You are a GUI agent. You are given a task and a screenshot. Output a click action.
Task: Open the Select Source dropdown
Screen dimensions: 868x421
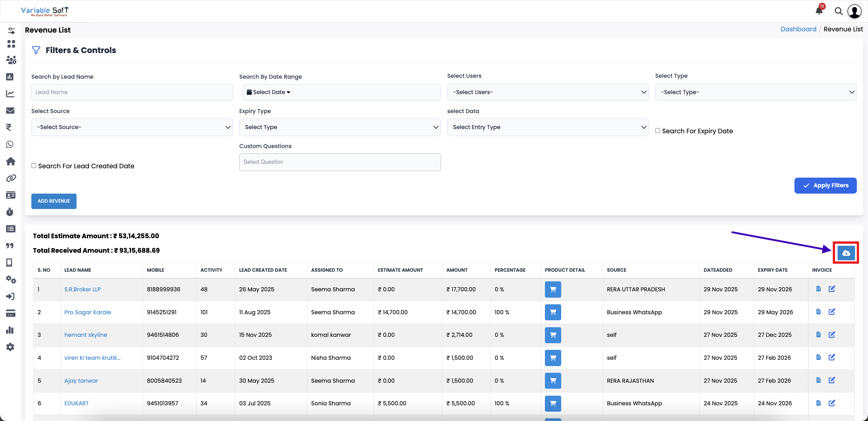tap(132, 127)
